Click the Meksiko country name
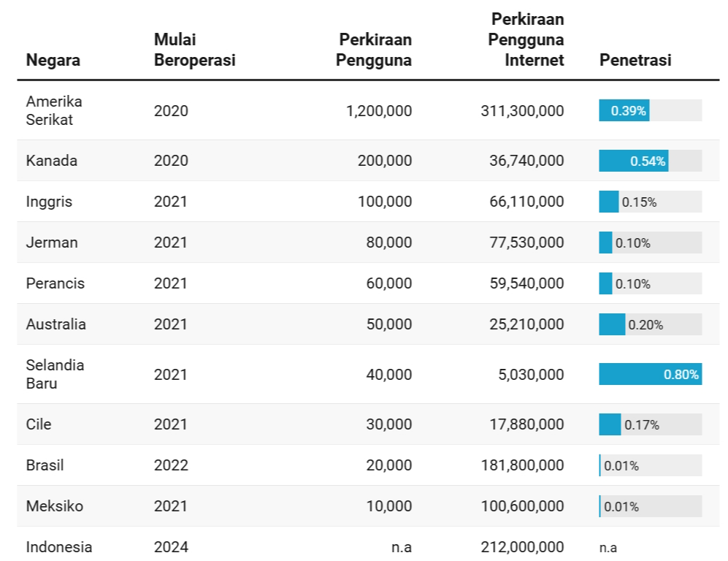Viewport: 728px width, 561px height. [x=55, y=506]
